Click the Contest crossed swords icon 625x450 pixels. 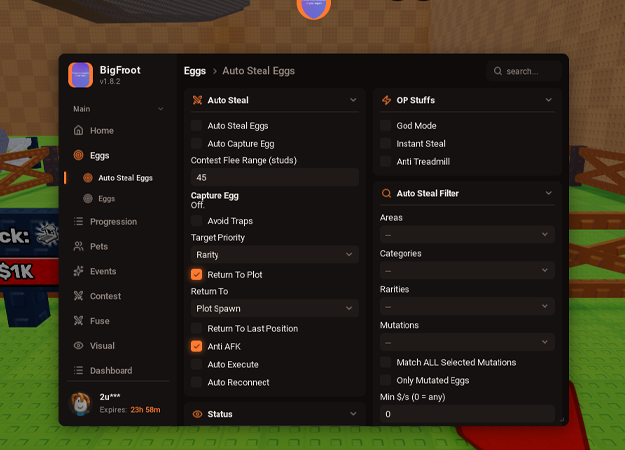79,296
